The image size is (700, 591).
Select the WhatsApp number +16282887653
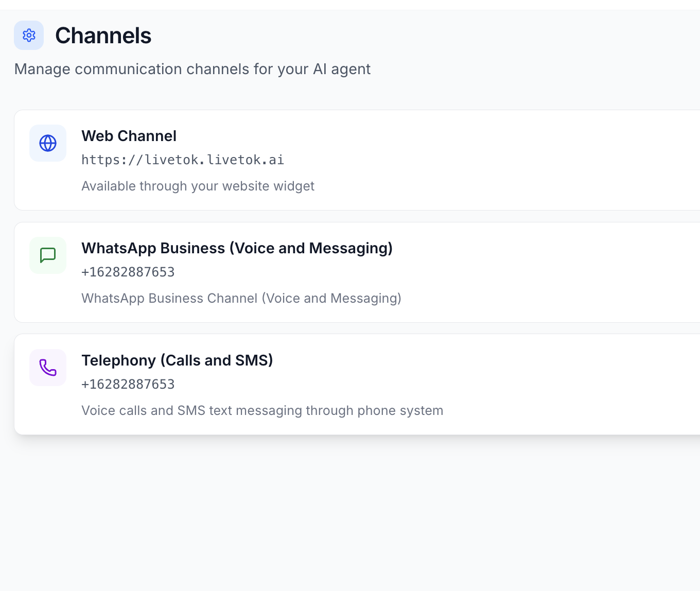tap(128, 272)
